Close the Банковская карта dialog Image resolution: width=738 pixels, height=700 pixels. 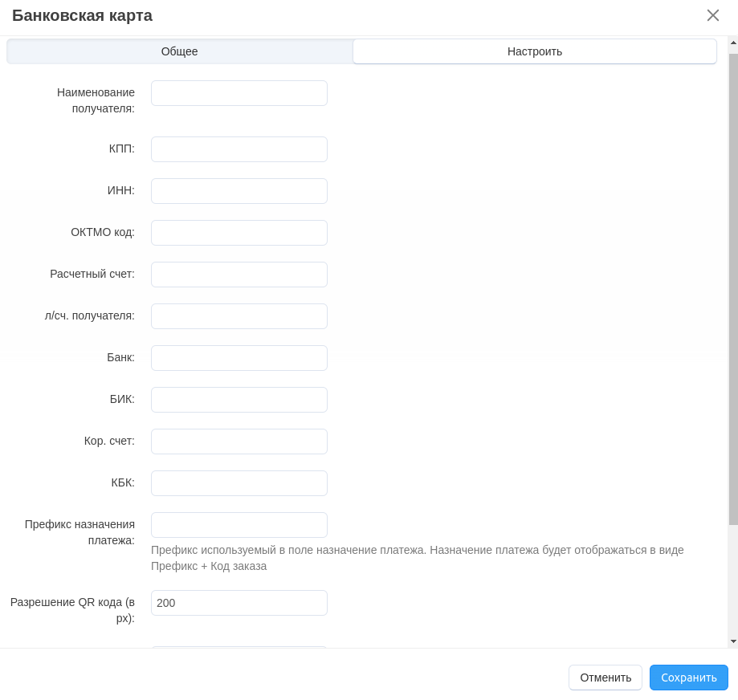(712, 15)
